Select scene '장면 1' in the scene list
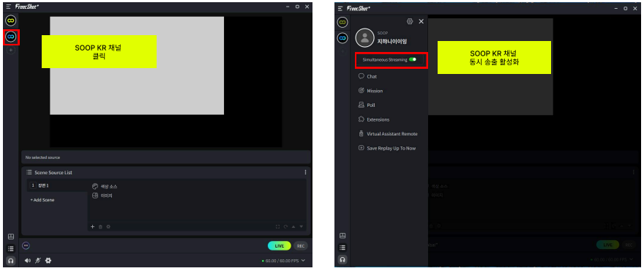 [56, 185]
